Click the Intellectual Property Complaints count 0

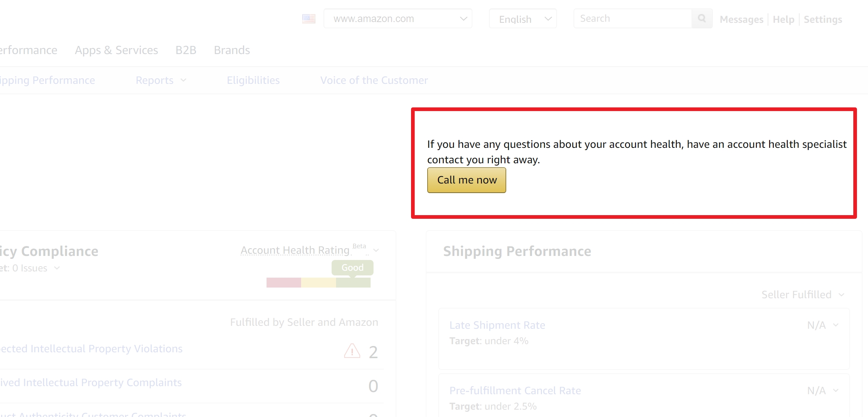(373, 386)
